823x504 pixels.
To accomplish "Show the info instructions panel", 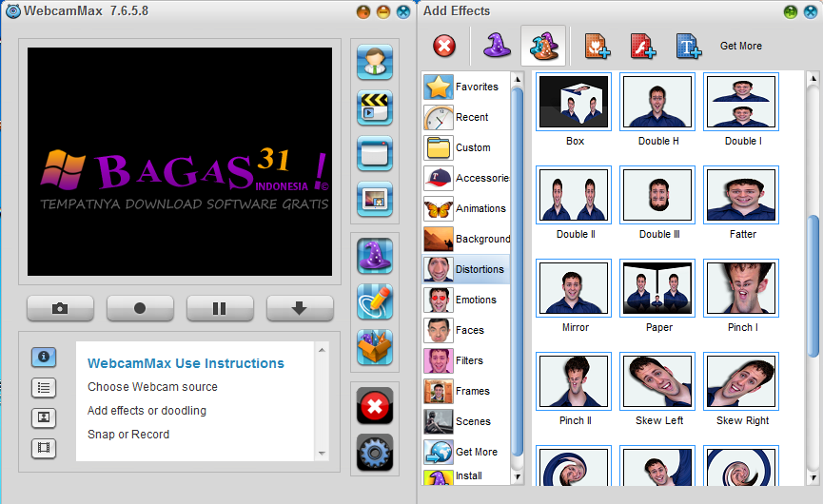I will coord(44,357).
